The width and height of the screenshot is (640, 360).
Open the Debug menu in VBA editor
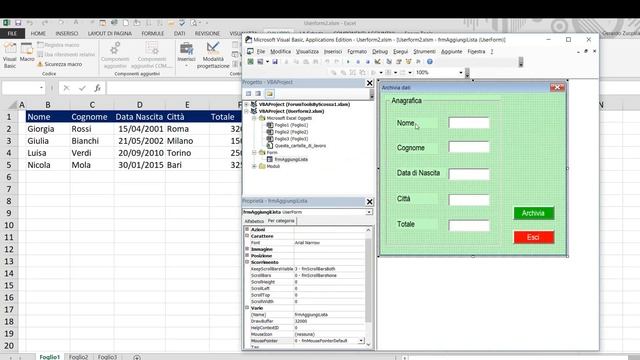click(380, 51)
